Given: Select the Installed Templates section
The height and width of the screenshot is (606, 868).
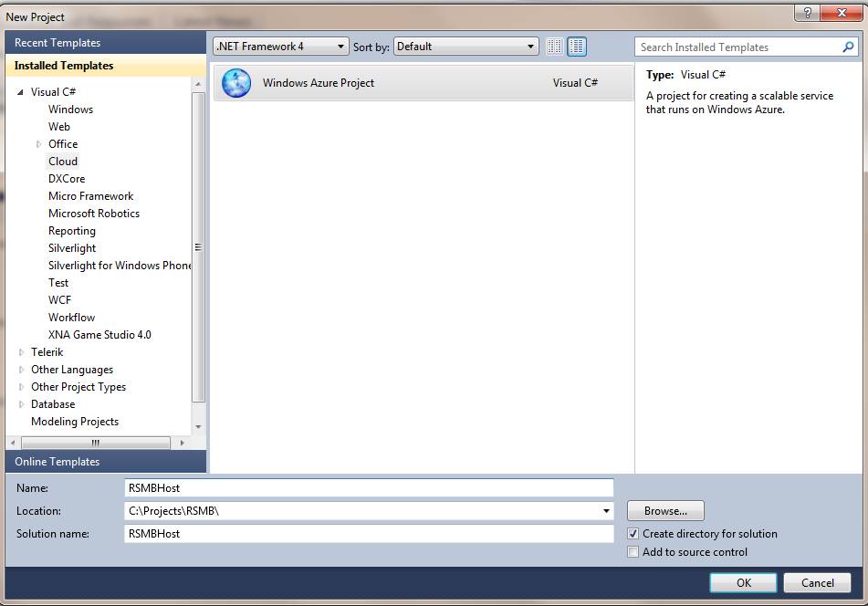Looking at the screenshot, I should coord(106,66).
